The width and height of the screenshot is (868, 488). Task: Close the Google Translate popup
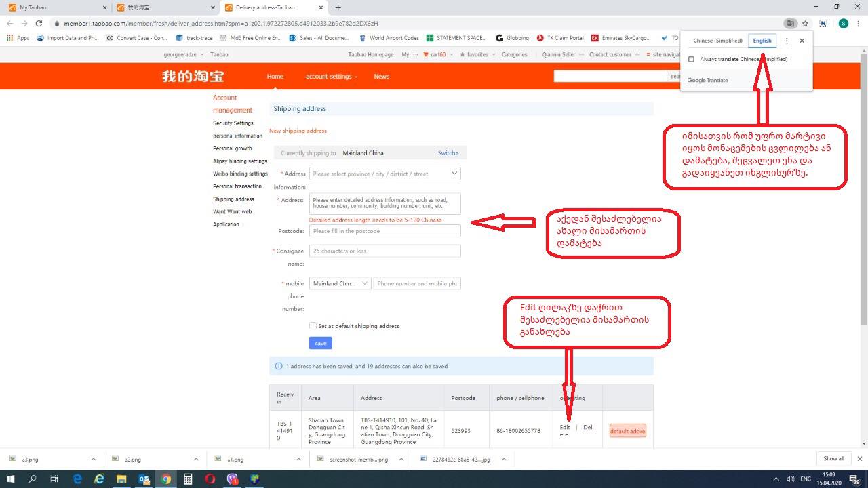tap(802, 41)
